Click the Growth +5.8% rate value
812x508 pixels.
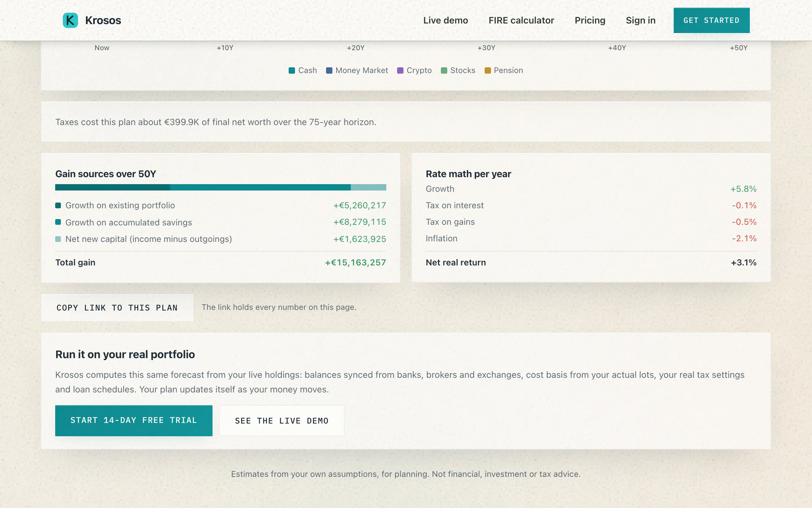click(743, 189)
